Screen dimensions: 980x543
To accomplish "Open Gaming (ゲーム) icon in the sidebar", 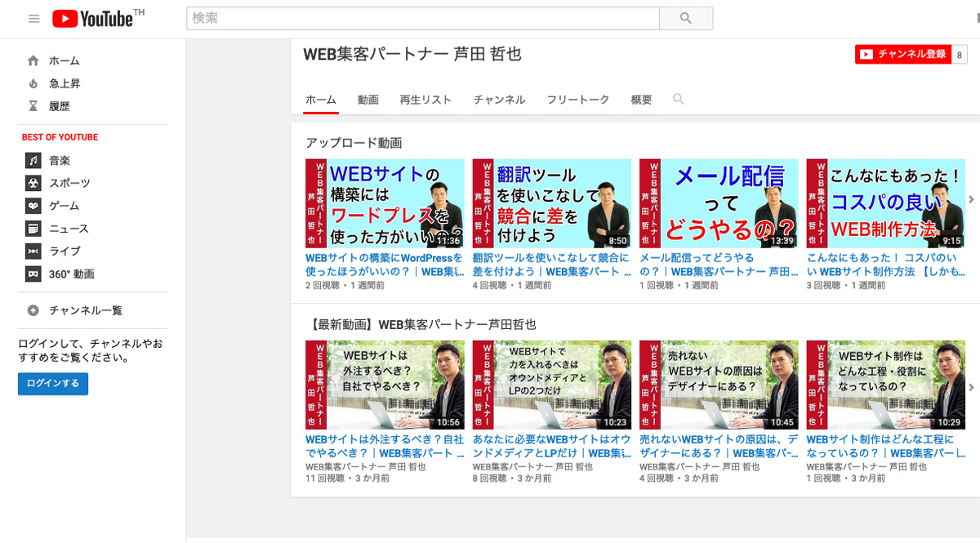I will [x=33, y=206].
